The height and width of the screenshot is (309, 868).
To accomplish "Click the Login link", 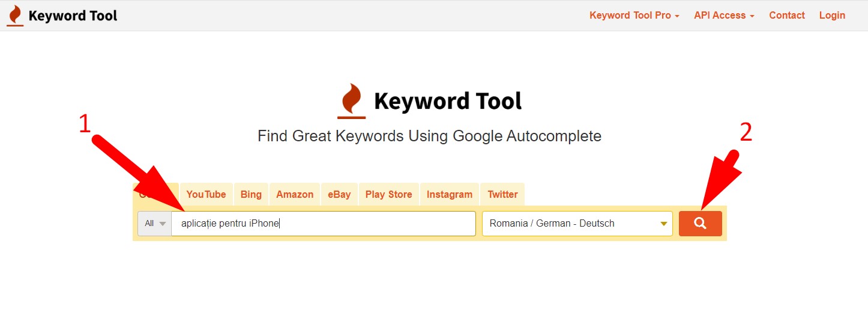I will (832, 16).
